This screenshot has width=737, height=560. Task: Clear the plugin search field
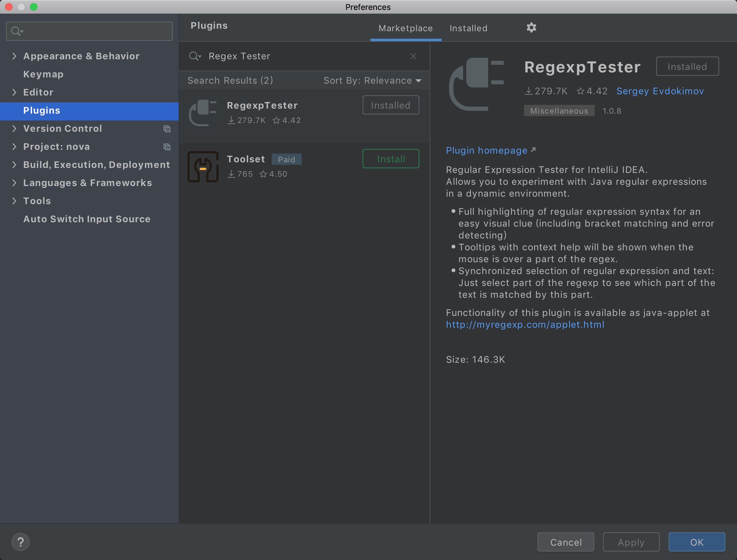413,56
